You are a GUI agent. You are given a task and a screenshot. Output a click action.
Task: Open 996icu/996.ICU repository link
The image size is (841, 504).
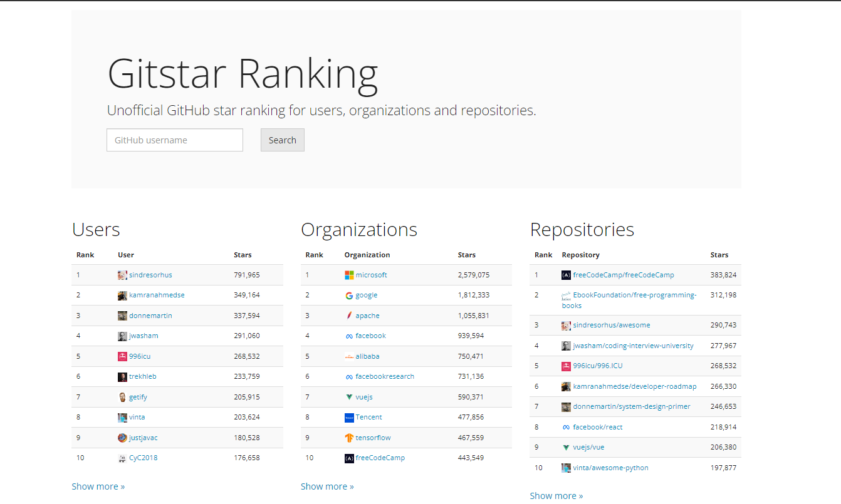tap(598, 366)
